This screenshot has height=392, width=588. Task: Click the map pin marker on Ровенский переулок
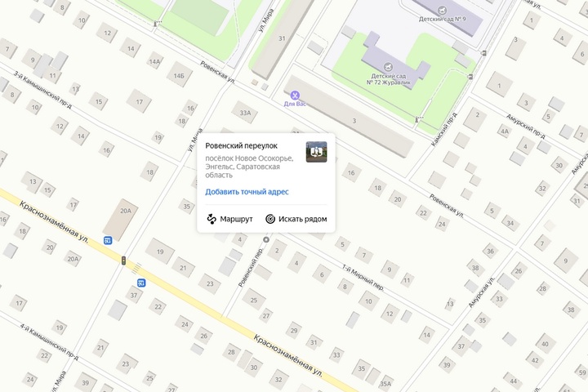coord(266,241)
